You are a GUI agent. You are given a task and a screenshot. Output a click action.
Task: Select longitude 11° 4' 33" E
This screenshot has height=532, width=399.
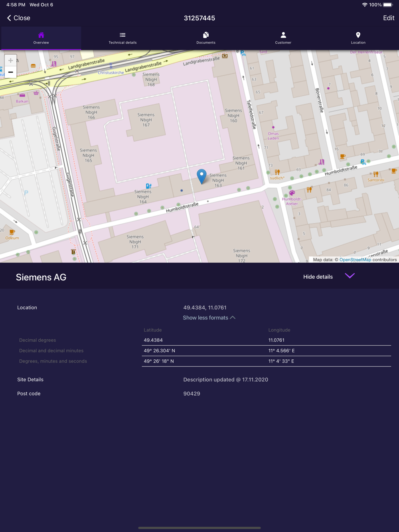[281, 361]
